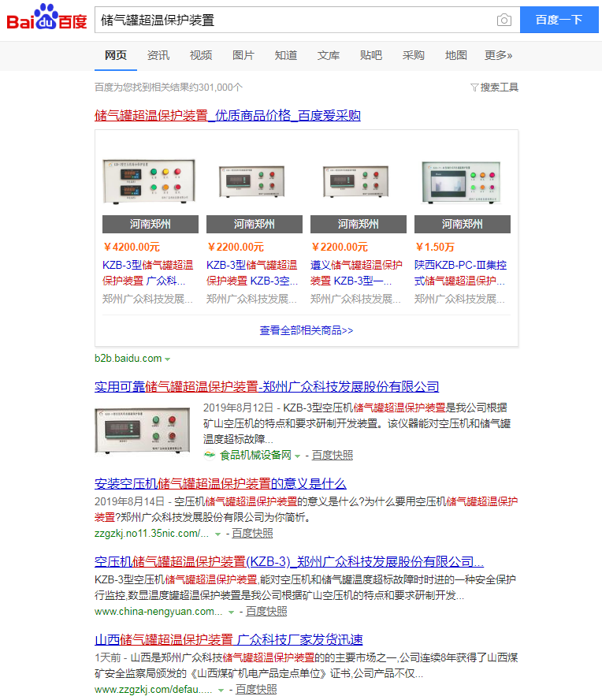The image size is (602, 700).
Task: Open the 地图 tab
Action: 455,55
